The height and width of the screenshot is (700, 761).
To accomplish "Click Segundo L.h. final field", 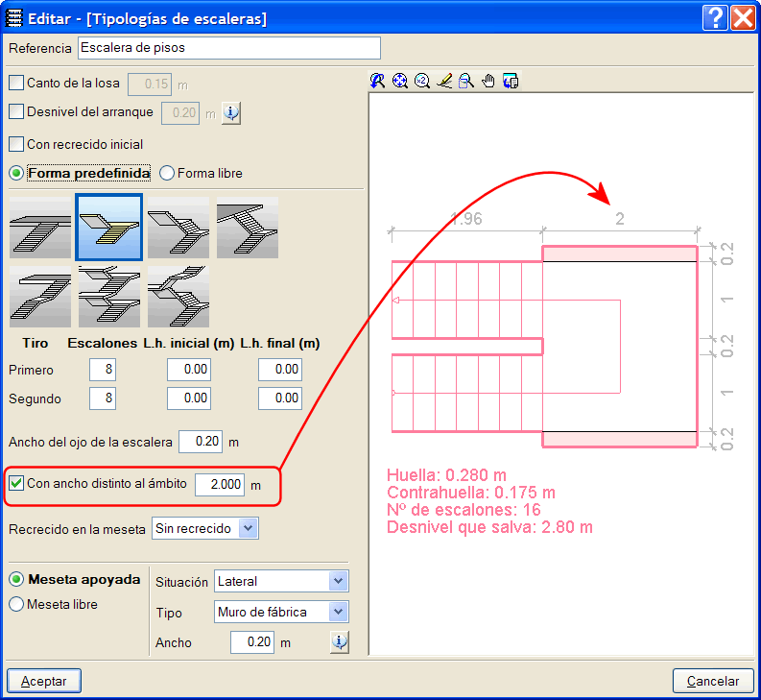I will 280,398.
